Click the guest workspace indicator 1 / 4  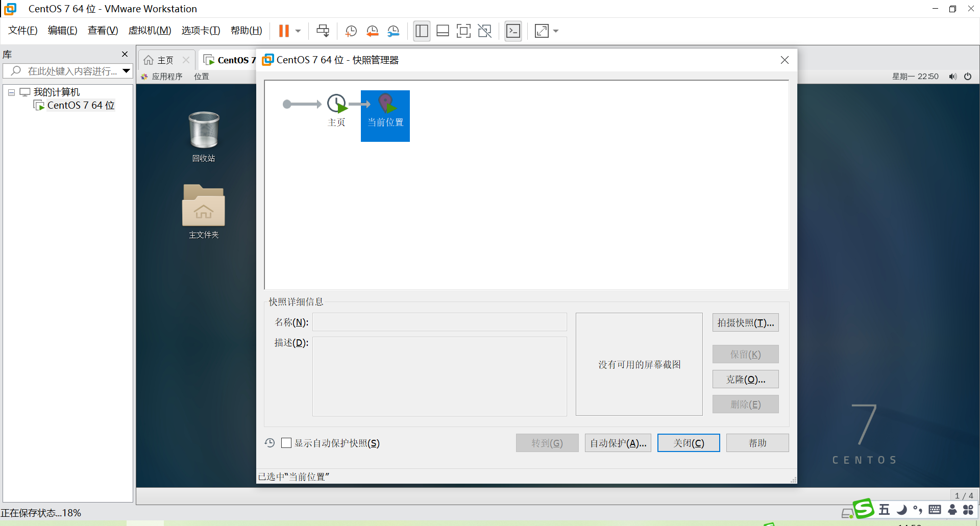[x=964, y=496]
